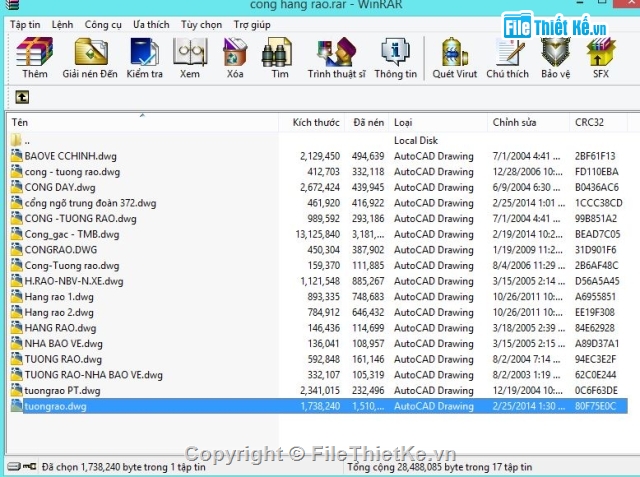Click the Bảo vệ protect icon
This screenshot has height=477, width=640.
555,52
